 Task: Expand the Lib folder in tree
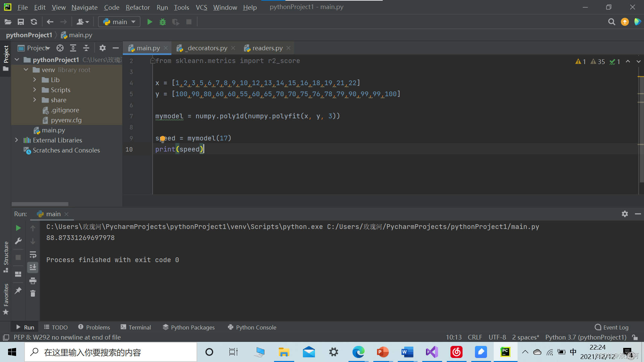(35, 80)
